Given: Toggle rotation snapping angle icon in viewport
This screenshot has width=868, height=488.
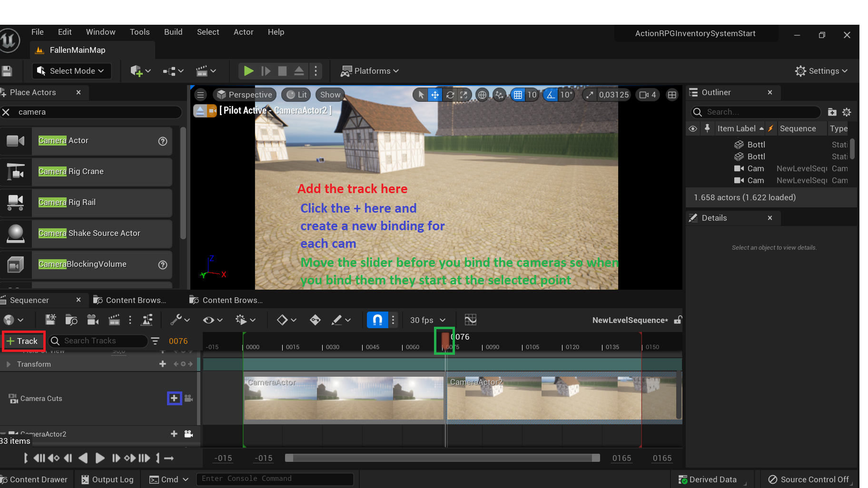Looking at the screenshot, I should coord(551,95).
